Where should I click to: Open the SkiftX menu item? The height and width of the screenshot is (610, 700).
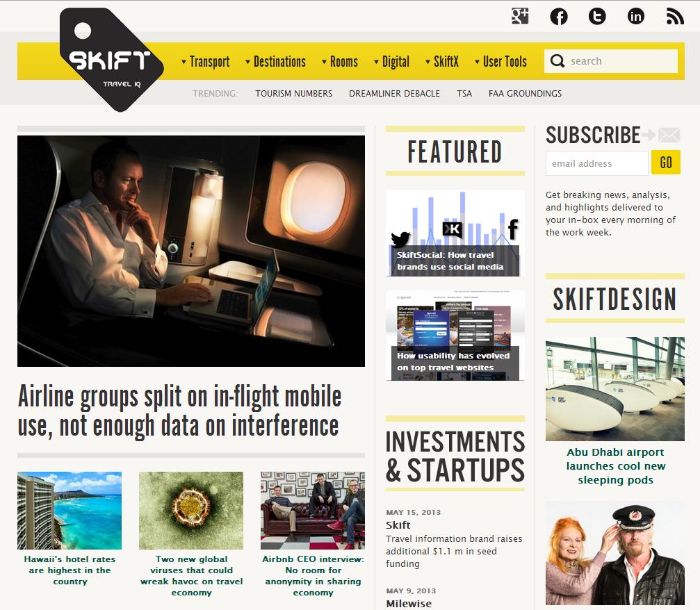[442, 62]
